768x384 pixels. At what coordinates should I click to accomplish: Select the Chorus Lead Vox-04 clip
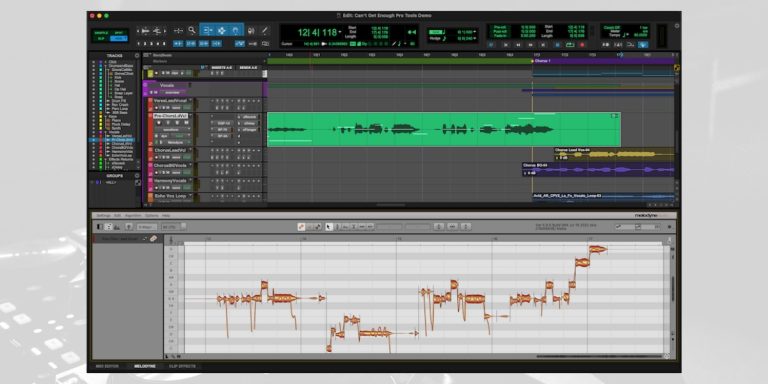pos(614,154)
